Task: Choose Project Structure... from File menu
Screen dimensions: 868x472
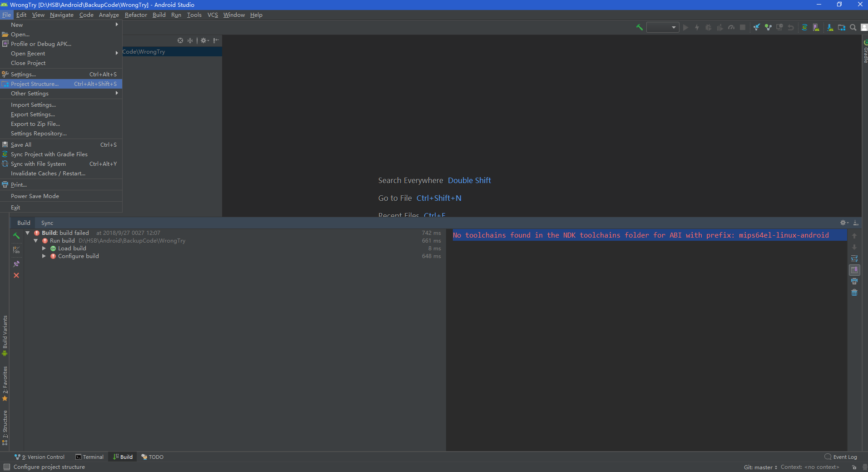Action: 61,84
